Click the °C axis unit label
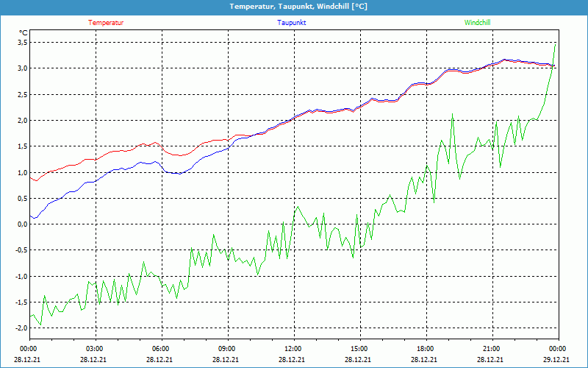This screenshot has height=368, width=588. [x=24, y=33]
